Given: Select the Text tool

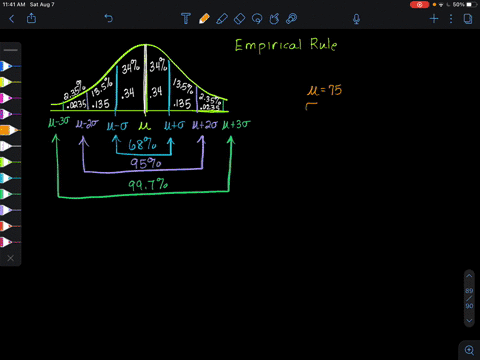Looking at the screenshot, I should 186,18.
